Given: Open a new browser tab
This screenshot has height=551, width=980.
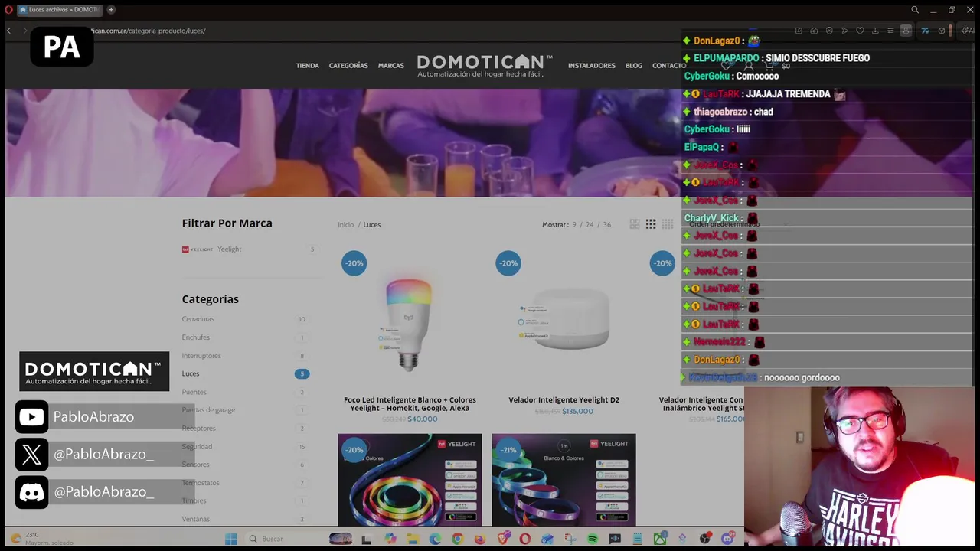Looking at the screenshot, I should click(x=111, y=10).
